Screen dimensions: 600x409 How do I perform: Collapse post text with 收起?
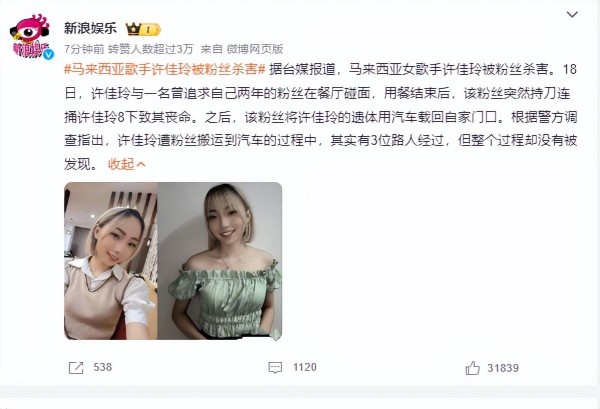(x=121, y=164)
